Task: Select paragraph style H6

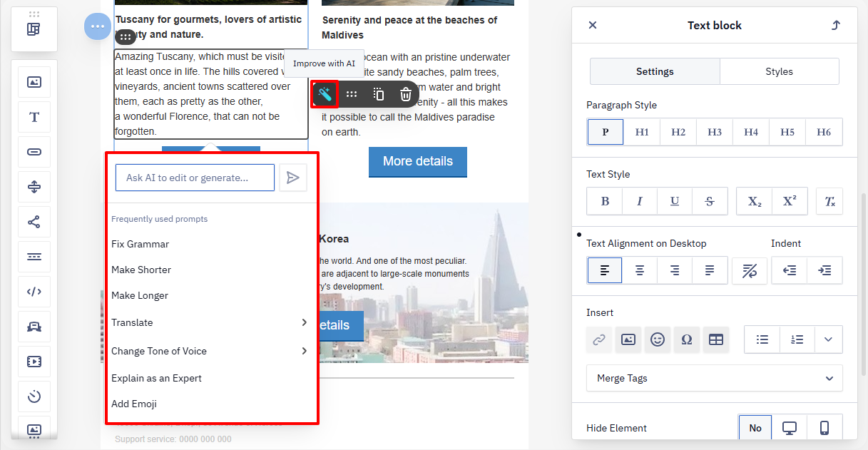Action: pos(824,132)
